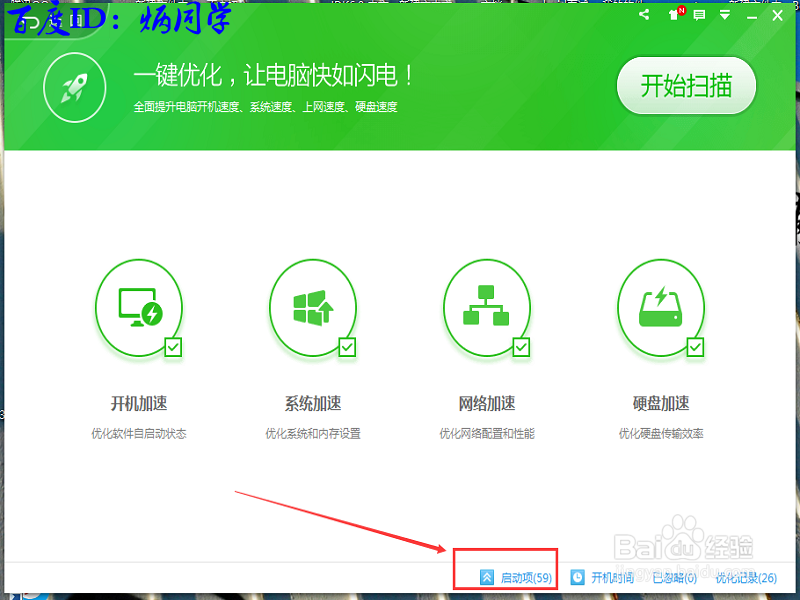Select the 开机加速 boot speedup icon
Screen dimensions: 800x600
[x=139, y=307]
